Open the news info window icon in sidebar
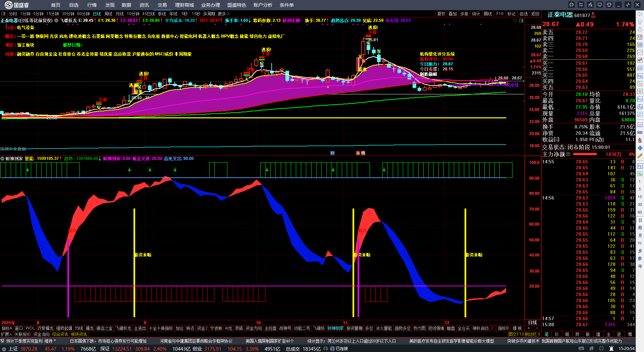Viewport: 644px width, 352px height. [640, 68]
